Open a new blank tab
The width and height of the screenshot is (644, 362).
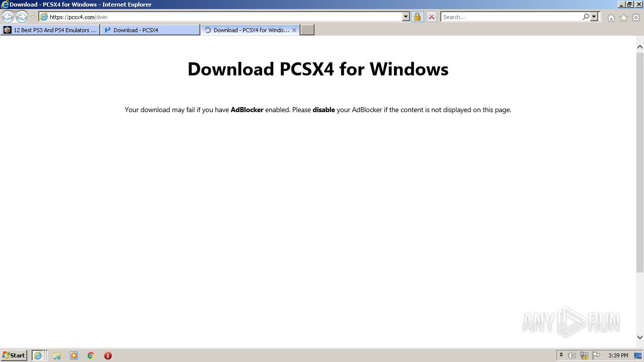tap(307, 30)
